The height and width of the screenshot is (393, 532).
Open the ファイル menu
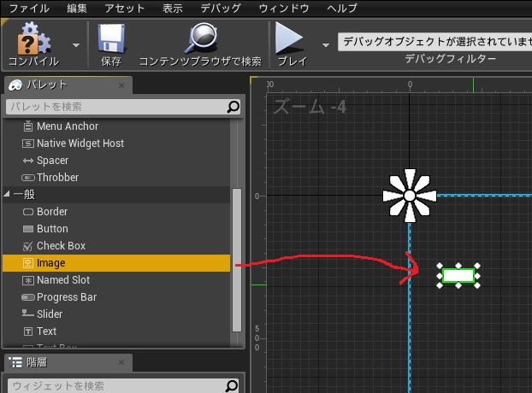29,9
